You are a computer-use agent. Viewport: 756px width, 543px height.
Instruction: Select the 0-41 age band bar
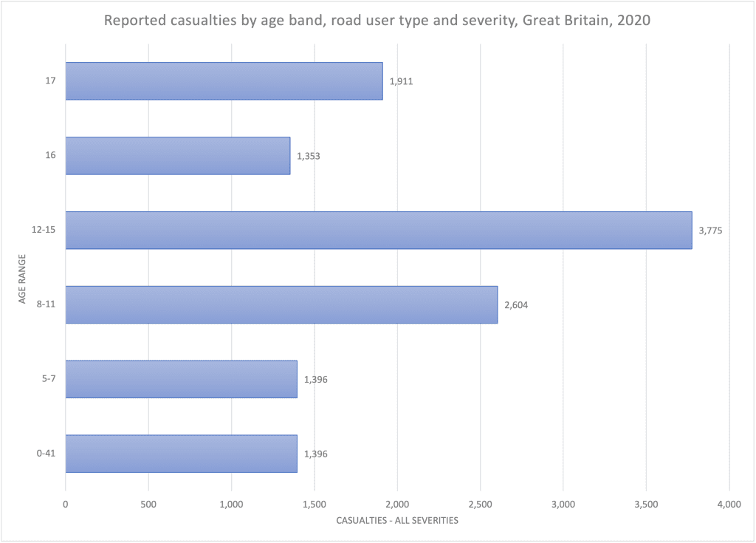coord(182,454)
